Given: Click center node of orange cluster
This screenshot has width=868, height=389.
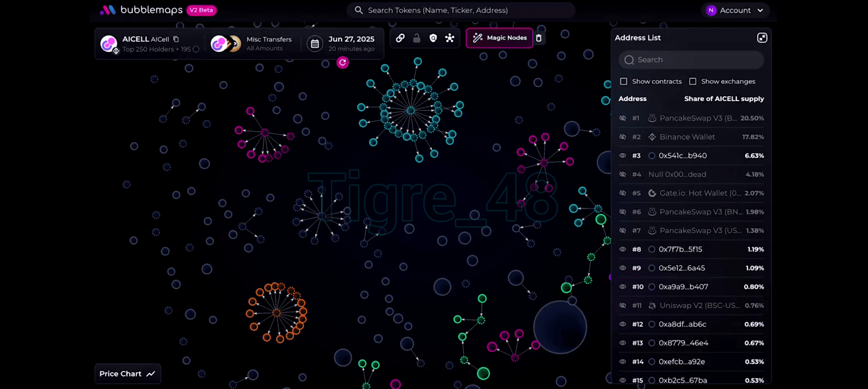Looking at the screenshot, I should 276,313.
